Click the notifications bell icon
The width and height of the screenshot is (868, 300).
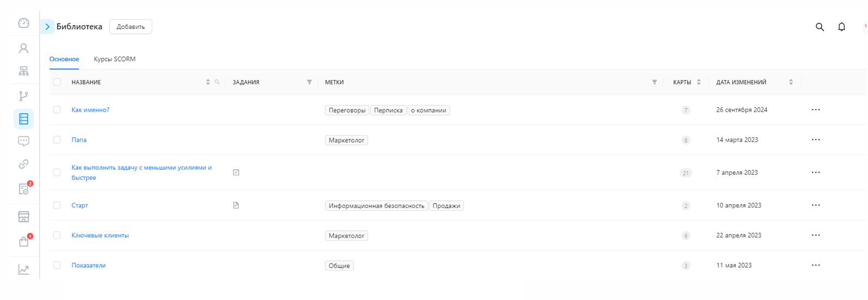(841, 27)
